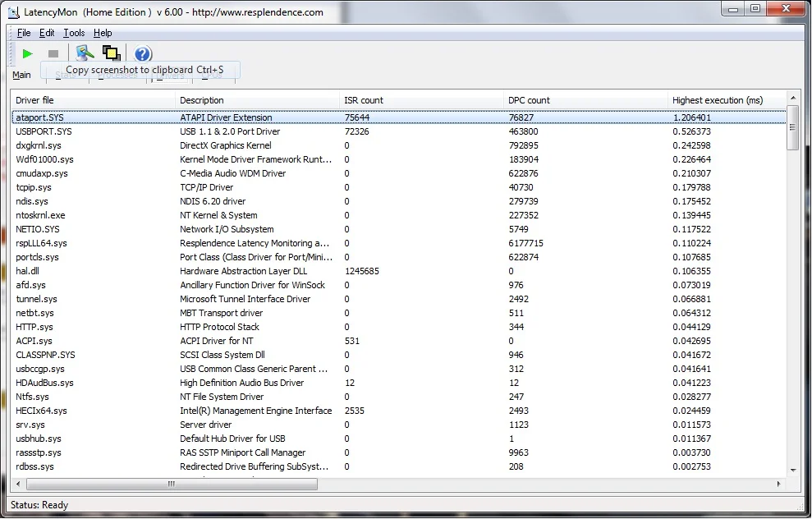Click the ISR count value 1245685
Viewport: 812px width, 519px height.
[x=361, y=272]
